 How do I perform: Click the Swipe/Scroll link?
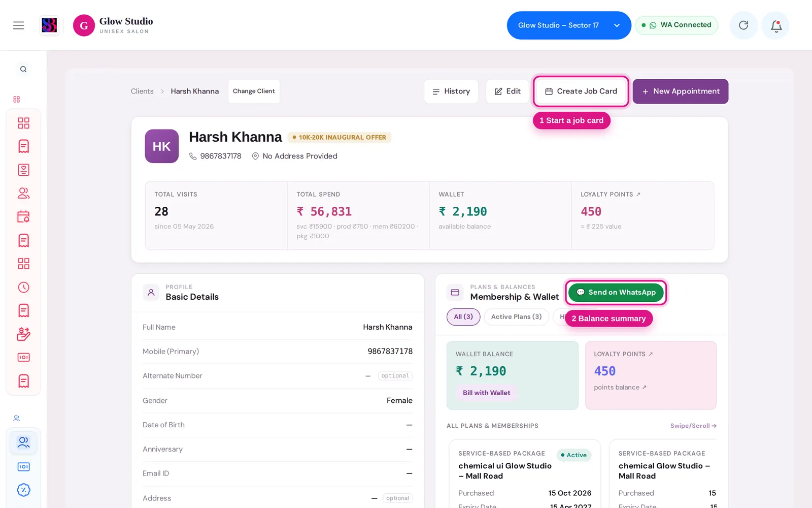693,426
